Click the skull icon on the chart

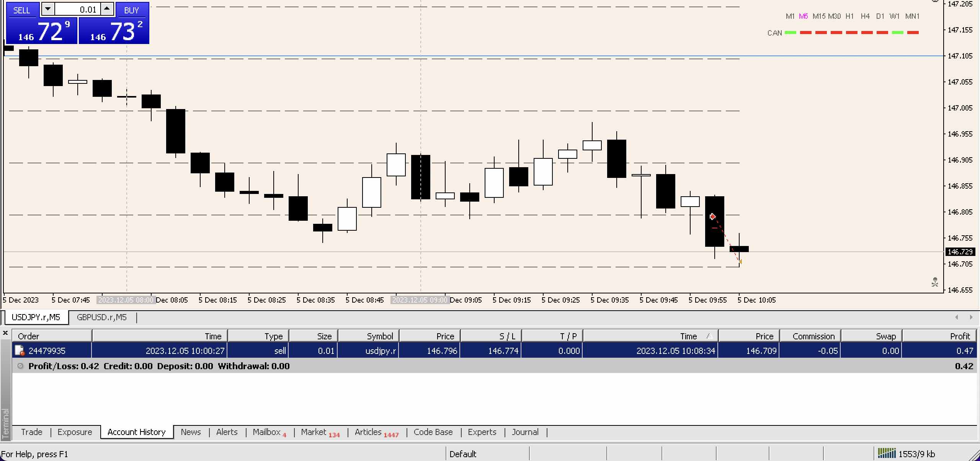(935, 282)
